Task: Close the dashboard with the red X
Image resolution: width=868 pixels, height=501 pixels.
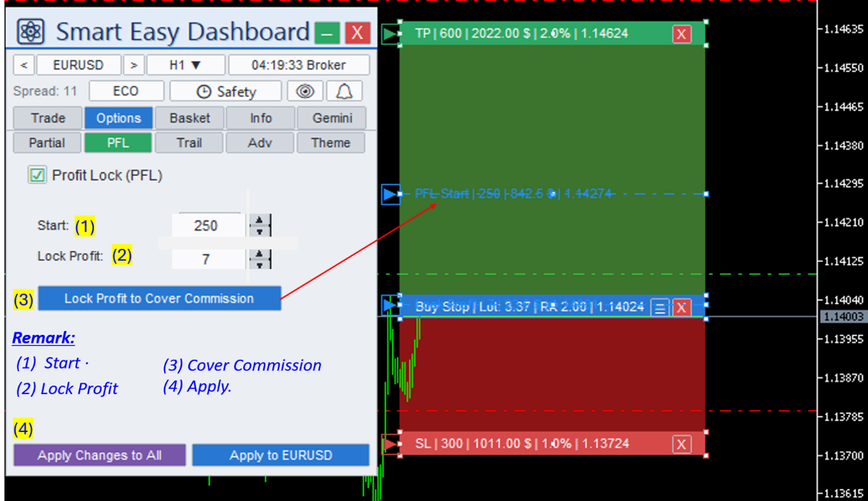Action: click(x=357, y=32)
